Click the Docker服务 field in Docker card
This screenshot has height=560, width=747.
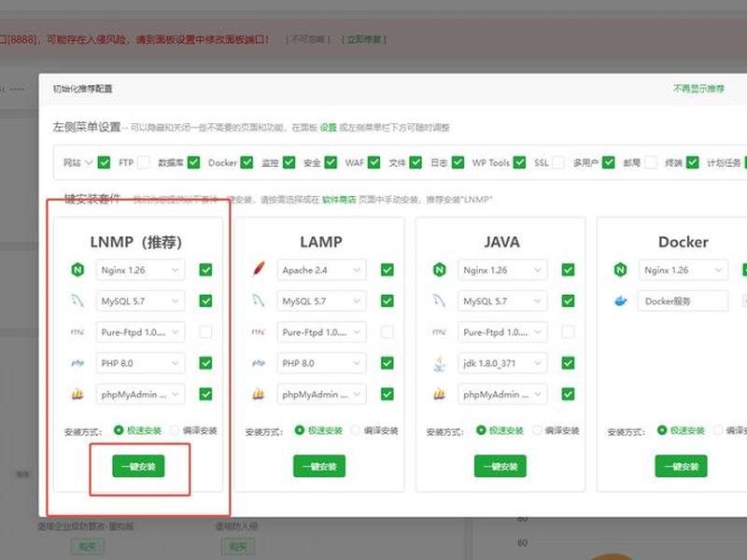point(684,301)
